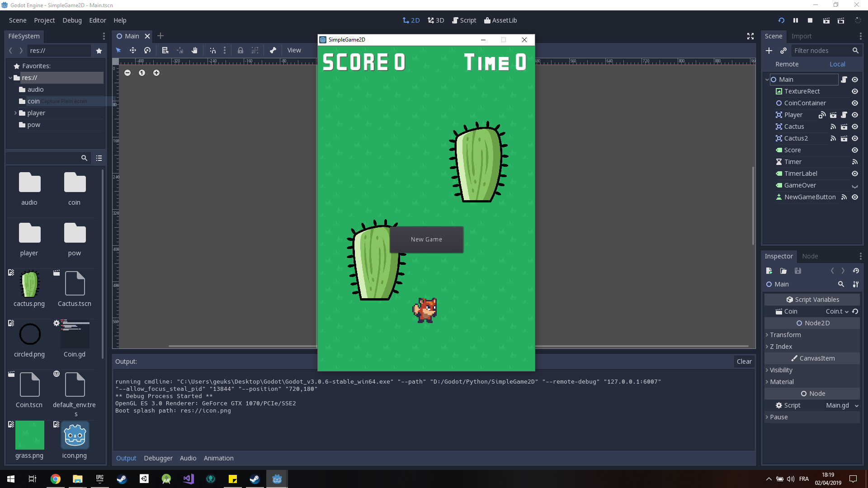Open the Player node's script icon

[x=844, y=115]
